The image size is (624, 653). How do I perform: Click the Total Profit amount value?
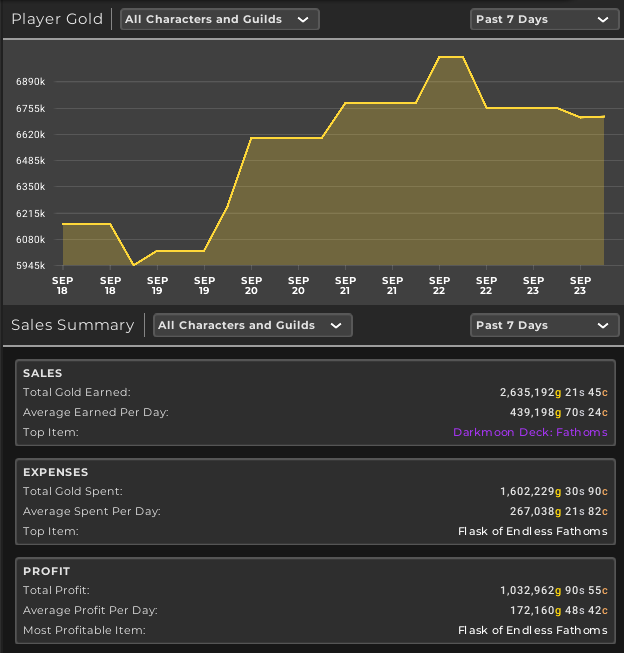click(x=553, y=591)
